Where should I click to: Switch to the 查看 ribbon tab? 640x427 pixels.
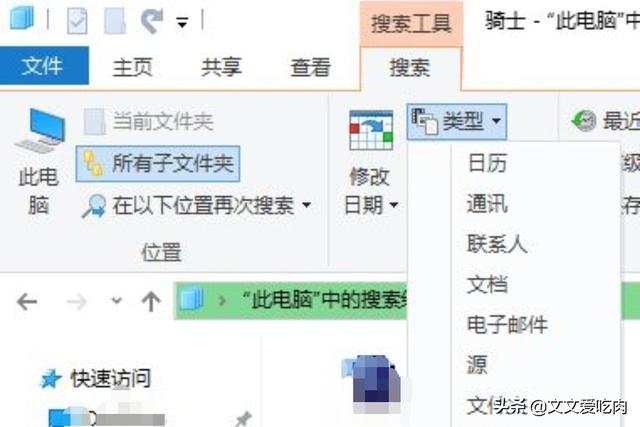pos(311,67)
